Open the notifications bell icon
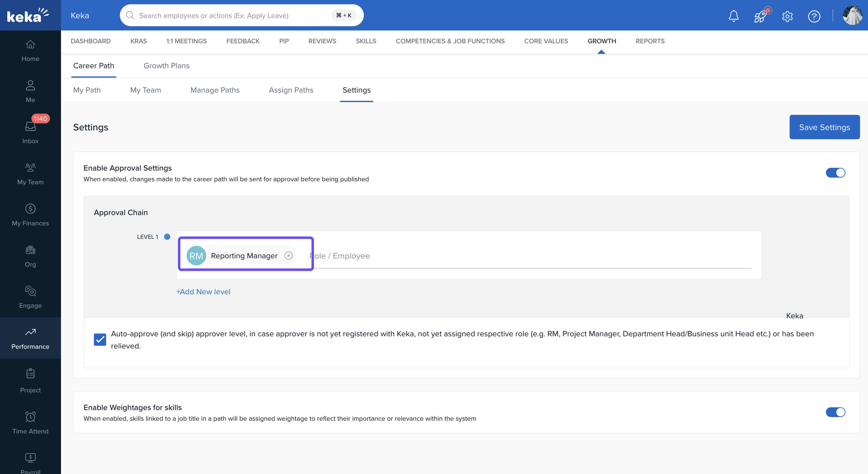This screenshot has height=474, width=868. tap(733, 16)
